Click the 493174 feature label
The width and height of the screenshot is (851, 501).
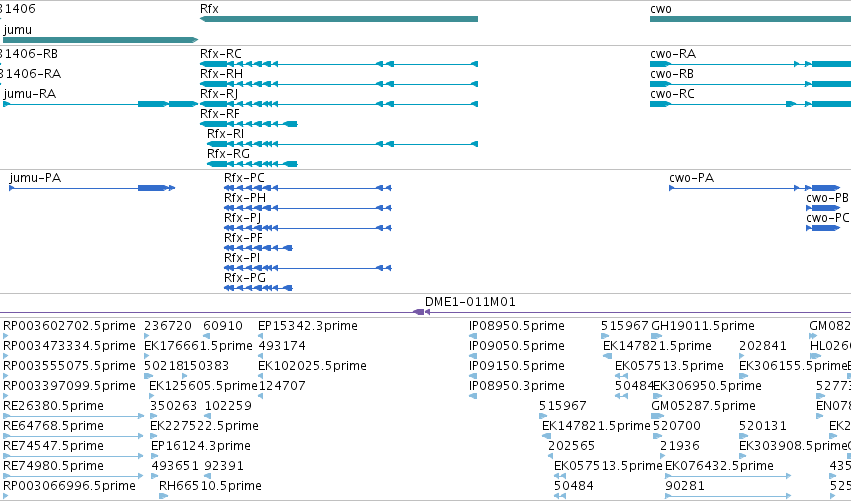coord(282,346)
